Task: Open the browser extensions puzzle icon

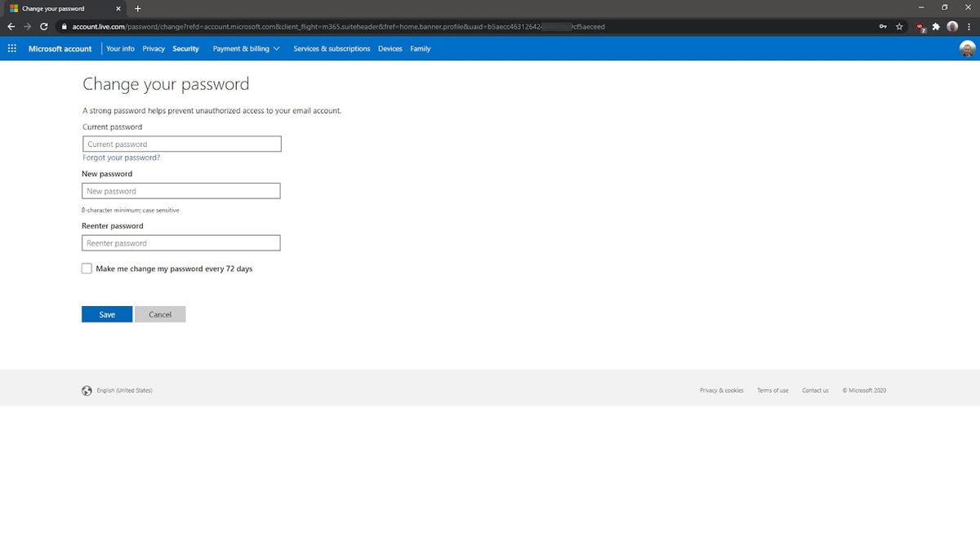Action: (935, 26)
